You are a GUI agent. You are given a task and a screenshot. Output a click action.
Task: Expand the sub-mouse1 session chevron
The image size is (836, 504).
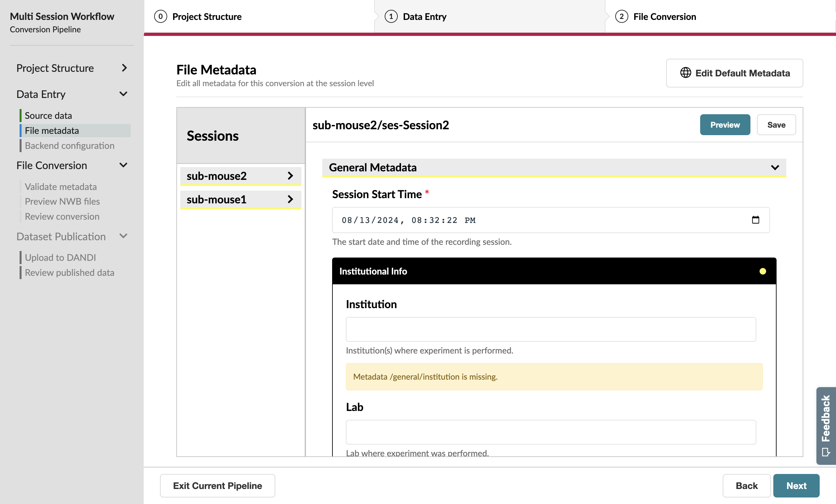[x=290, y=199]
